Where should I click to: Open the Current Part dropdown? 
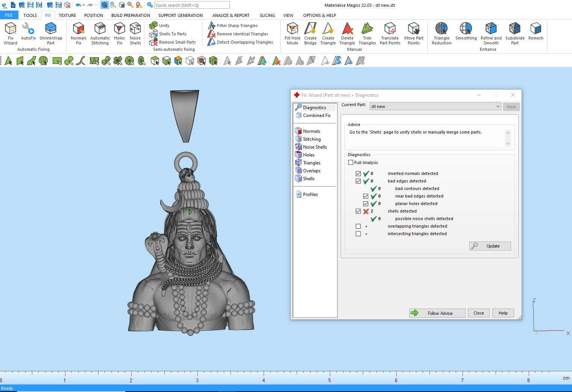[497, 106]
